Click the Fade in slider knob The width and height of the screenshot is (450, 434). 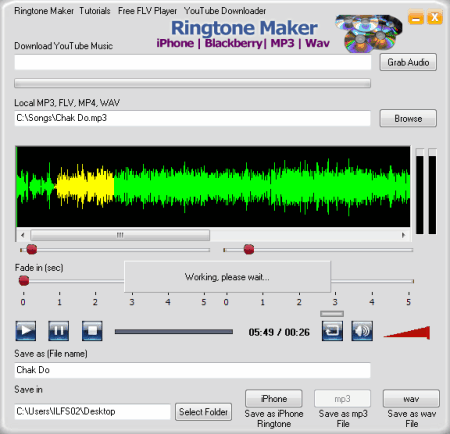pyautogui.click(x=24, y=281)
